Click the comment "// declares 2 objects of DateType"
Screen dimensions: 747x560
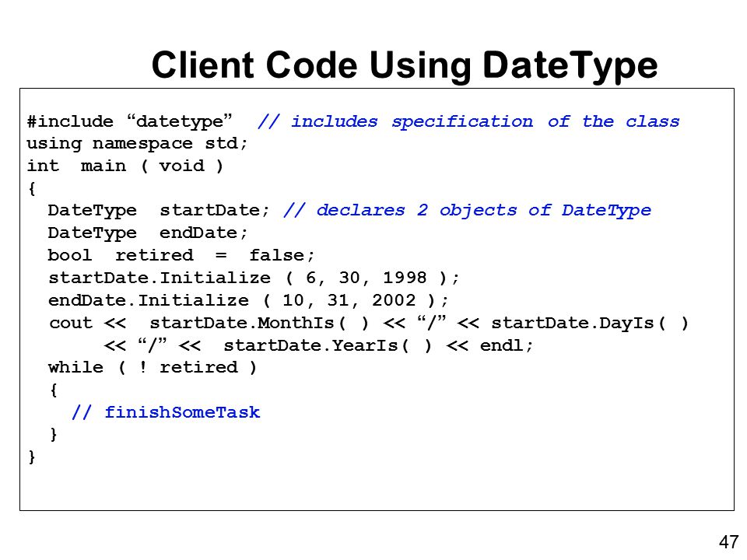(x=468, y=211)
